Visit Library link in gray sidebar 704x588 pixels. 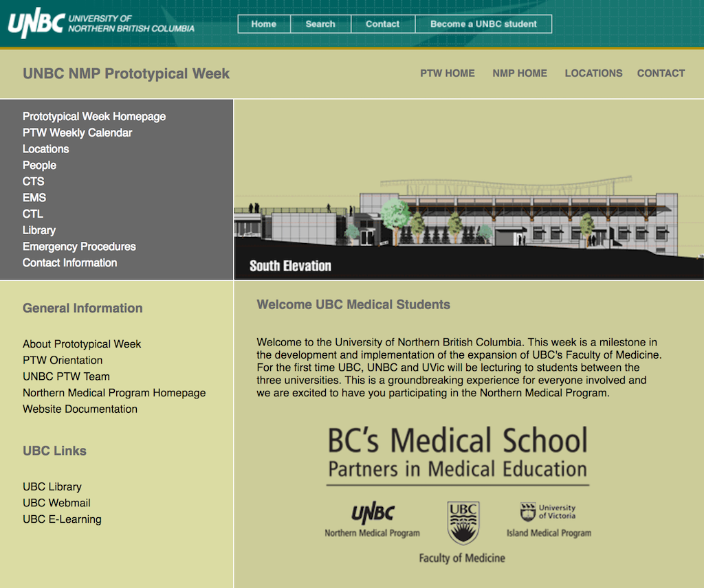[39, 230]
